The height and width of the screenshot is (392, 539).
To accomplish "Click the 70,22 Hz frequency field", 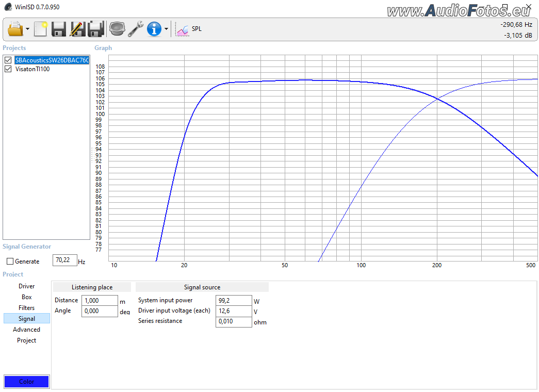I will coord(64,260).
